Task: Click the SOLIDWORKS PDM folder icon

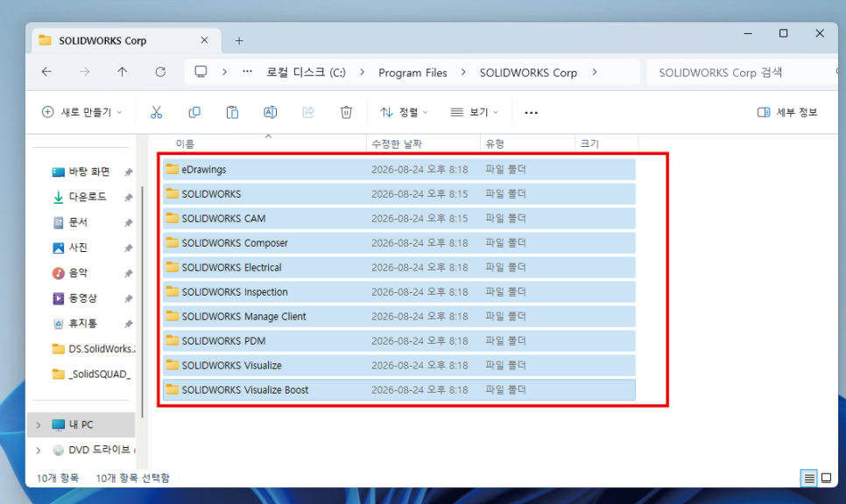Action: point(173,340)
